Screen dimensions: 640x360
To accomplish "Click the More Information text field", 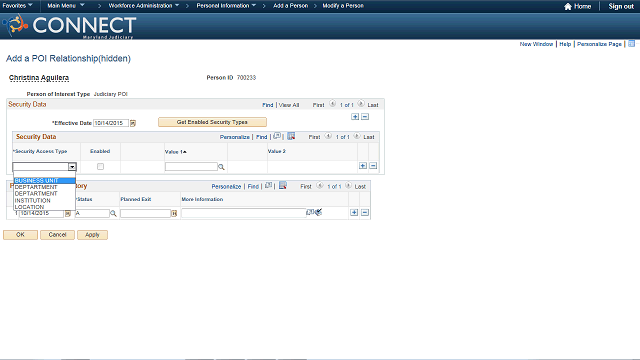I will pos(244,213).
